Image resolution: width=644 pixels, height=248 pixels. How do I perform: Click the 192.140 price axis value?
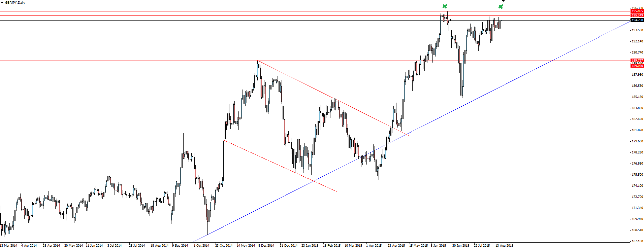coord(637,41)
